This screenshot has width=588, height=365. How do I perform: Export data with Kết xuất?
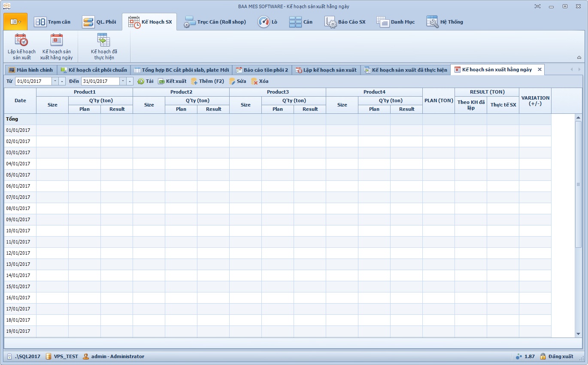pyautogui.click(x=172, y=81)
